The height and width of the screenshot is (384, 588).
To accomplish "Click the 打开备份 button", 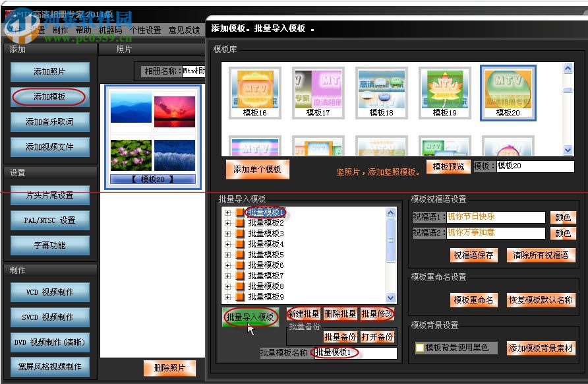I will click(377, 337).
